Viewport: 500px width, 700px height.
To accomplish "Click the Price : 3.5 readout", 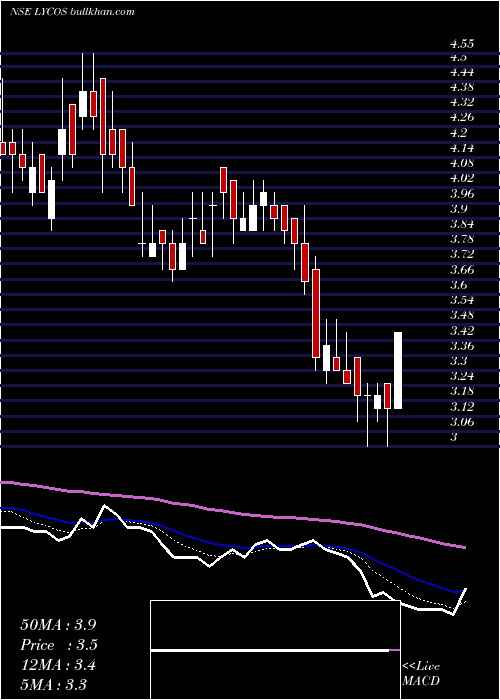I will click(59, 645).
